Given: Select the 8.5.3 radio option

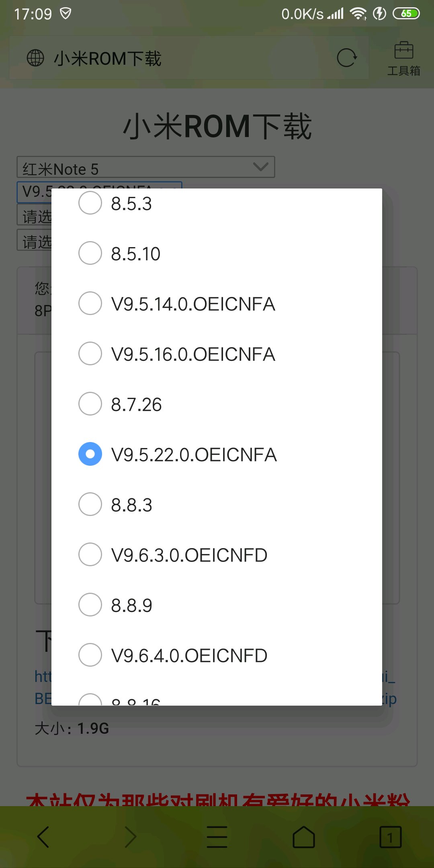Looking at the screenshot, I should point(217,203).
